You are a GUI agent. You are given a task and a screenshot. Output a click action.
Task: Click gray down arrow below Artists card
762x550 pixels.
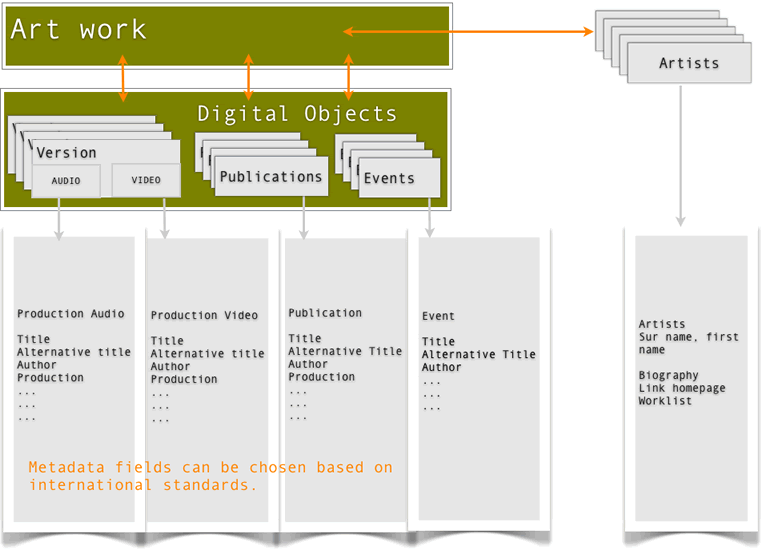pos(681,155)
